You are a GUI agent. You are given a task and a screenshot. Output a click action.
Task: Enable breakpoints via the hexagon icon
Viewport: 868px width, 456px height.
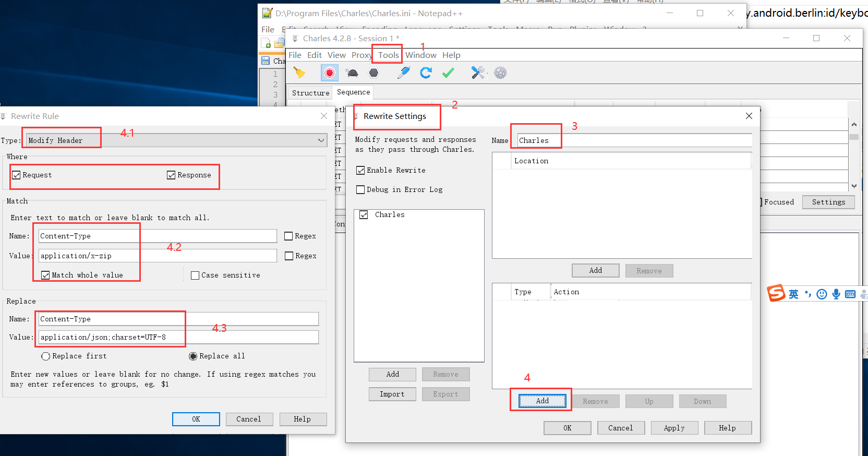point(373,73)
